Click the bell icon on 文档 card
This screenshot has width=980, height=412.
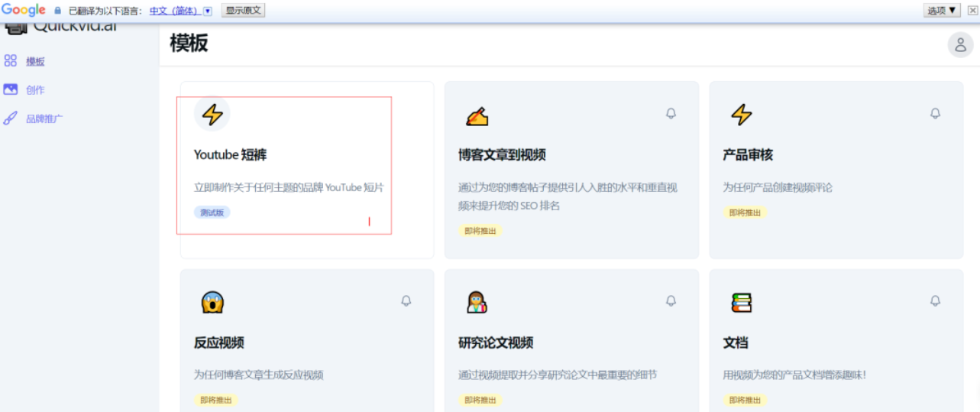[x=935, y=301]
